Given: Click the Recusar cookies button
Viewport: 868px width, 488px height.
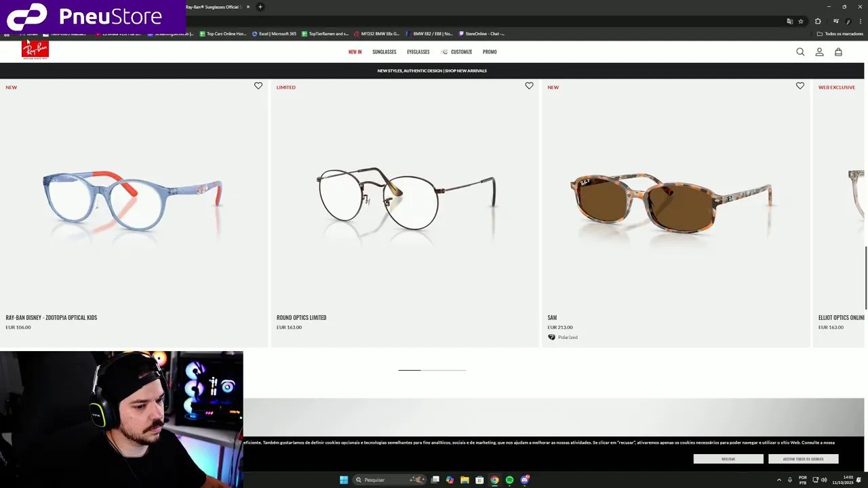Looking at the screenshot, I should point(728,459).
